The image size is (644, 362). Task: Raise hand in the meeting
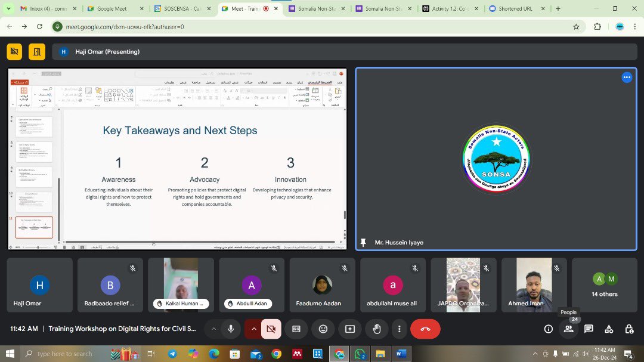click(x=377, y=329)
